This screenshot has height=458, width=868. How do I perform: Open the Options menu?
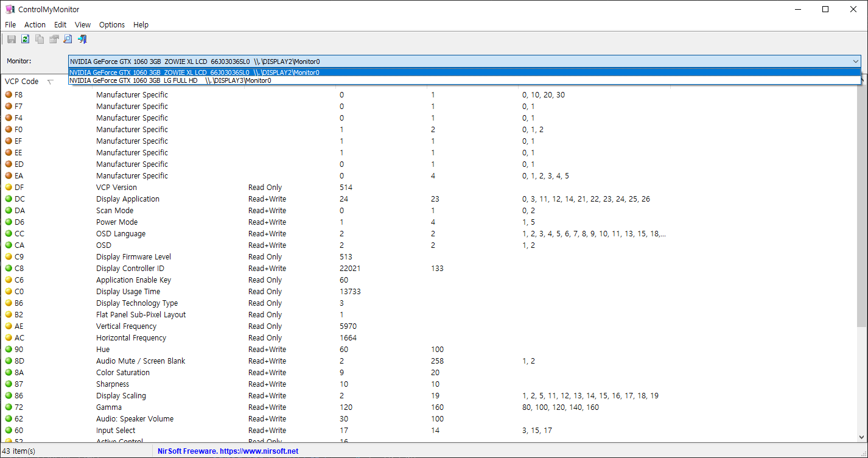coord(112,25)
